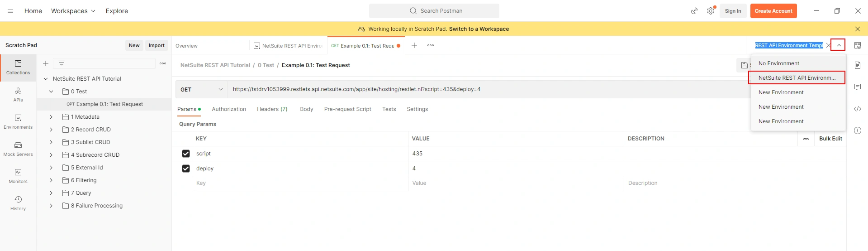Expand the 7 Query folder
The width and height of the screenshot is (868, 251).
click(51, 193)
